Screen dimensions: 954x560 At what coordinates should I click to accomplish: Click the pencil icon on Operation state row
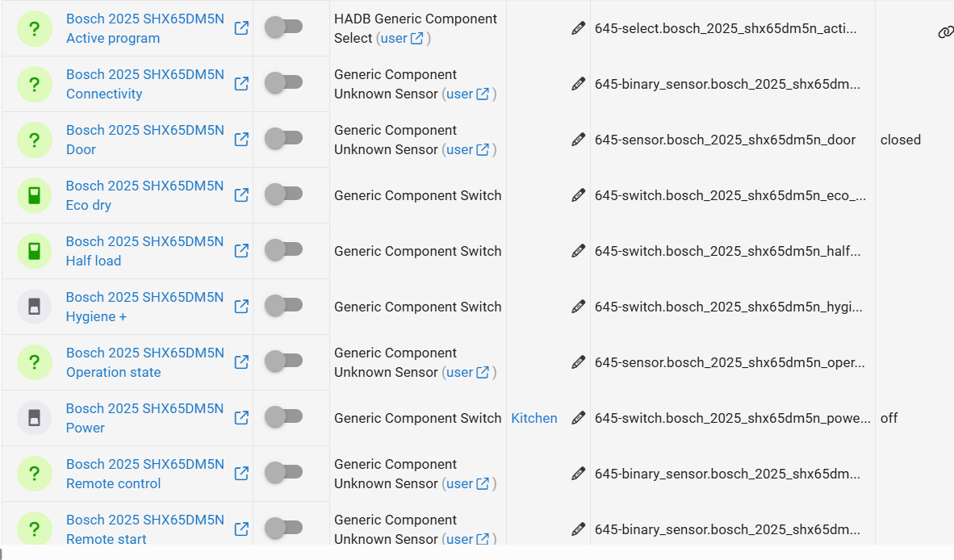pos(578,361)
